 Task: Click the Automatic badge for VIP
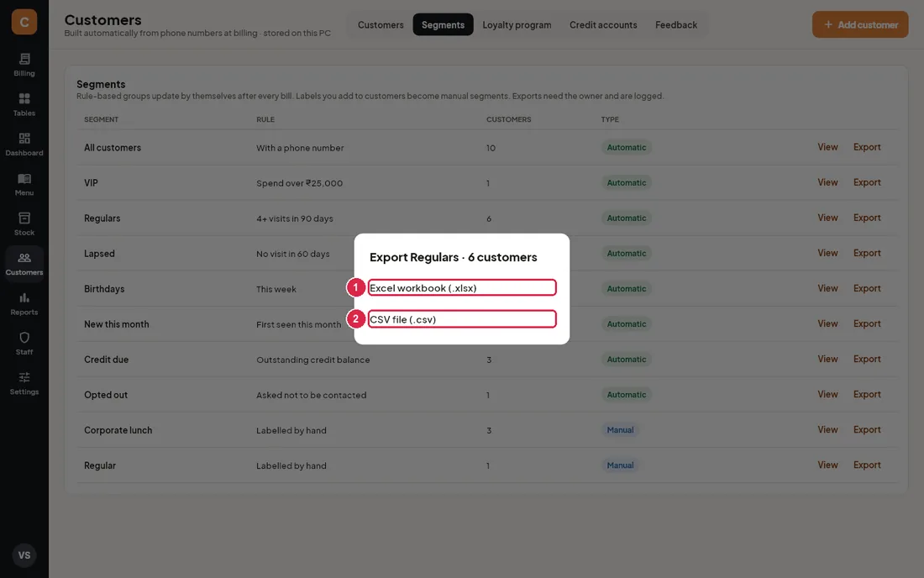[x=627, y=182]
